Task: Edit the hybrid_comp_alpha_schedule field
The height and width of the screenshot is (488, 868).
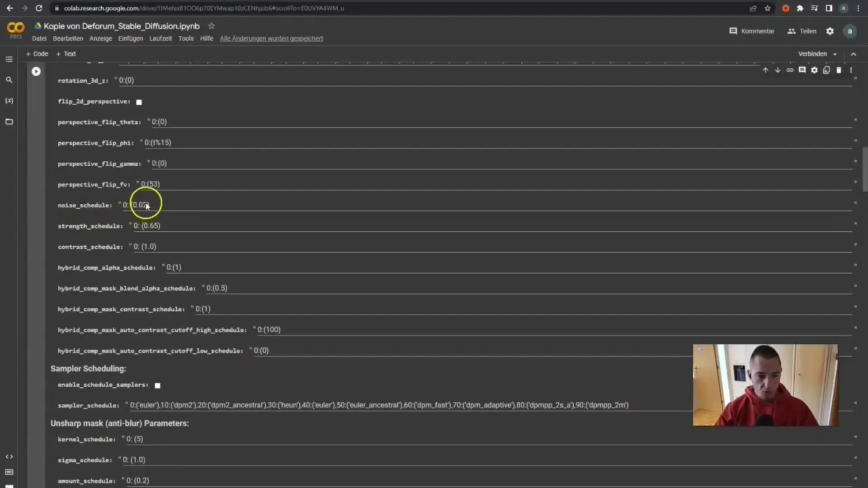Action: pyautogui.click(x=508, y=267)
